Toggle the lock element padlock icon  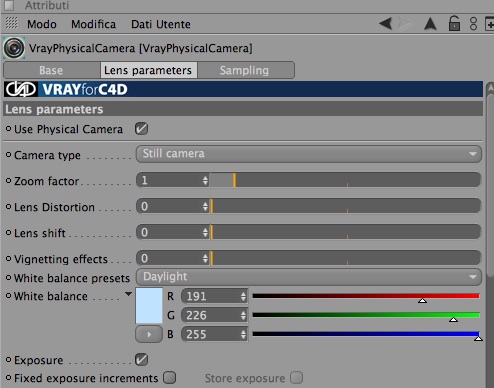click(x=454, y=23)
